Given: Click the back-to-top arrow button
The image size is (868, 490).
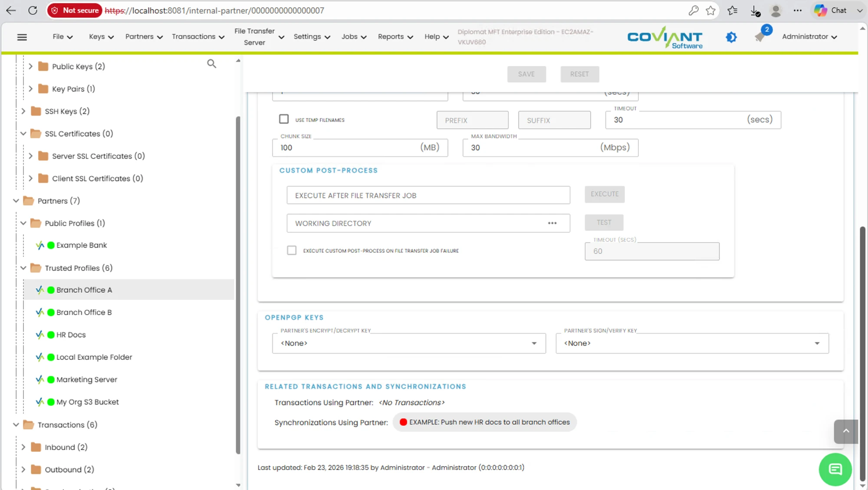Looking at the screenshot, I should (846, 431).
